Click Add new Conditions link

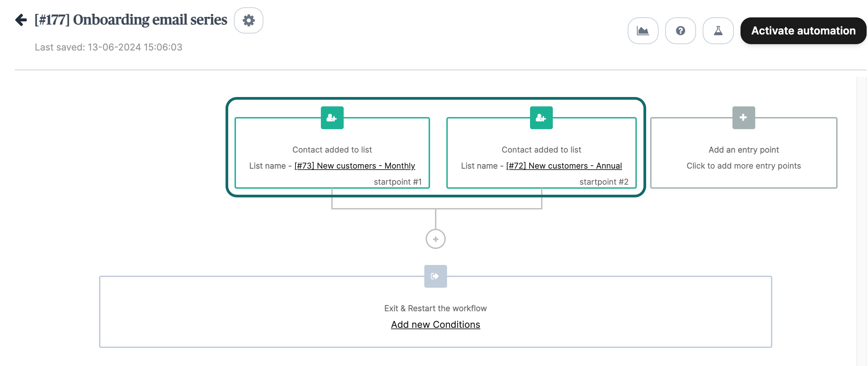pos(435,324)
